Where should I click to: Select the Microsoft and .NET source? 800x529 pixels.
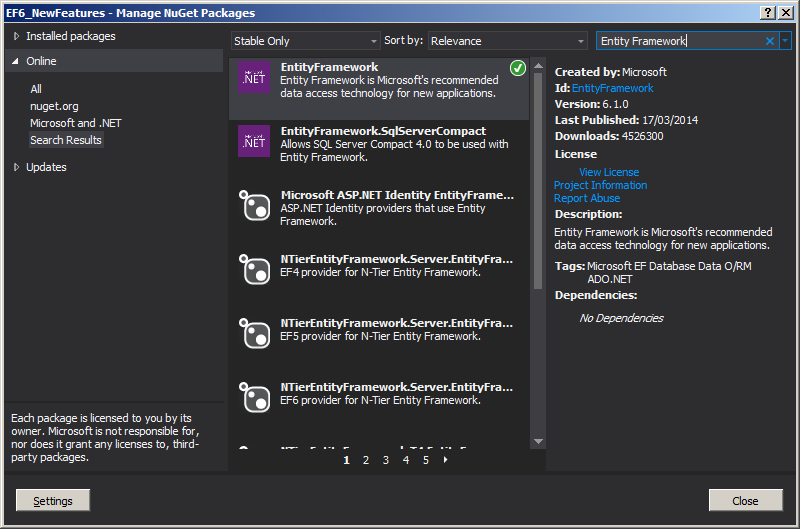point(75,123)
